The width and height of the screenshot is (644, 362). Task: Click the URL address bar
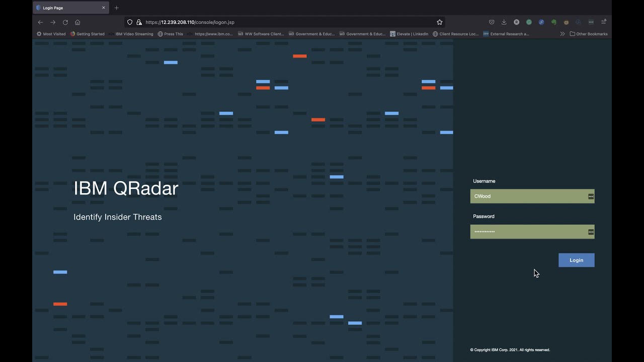[x=284, y=22]
